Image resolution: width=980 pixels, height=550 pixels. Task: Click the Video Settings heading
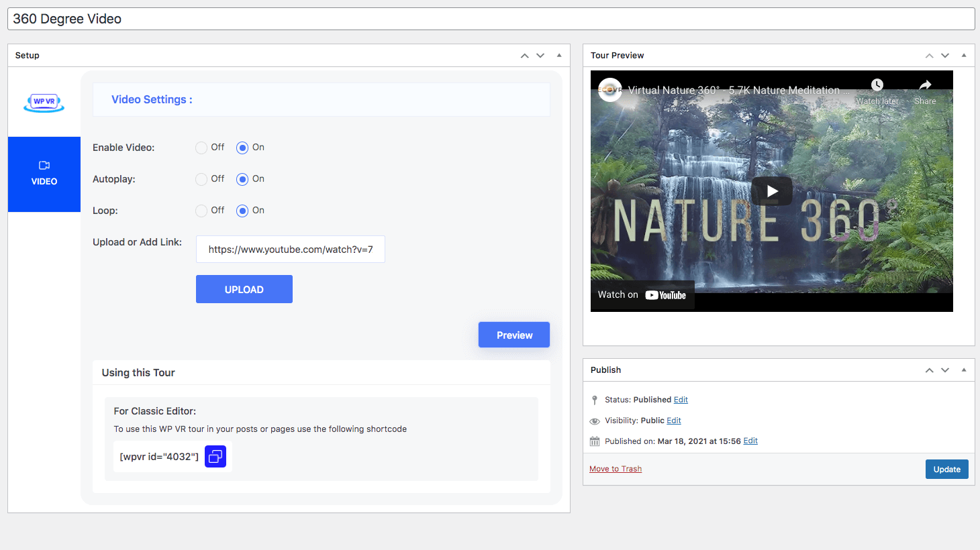pyautogui.click(x=152, y=99)
